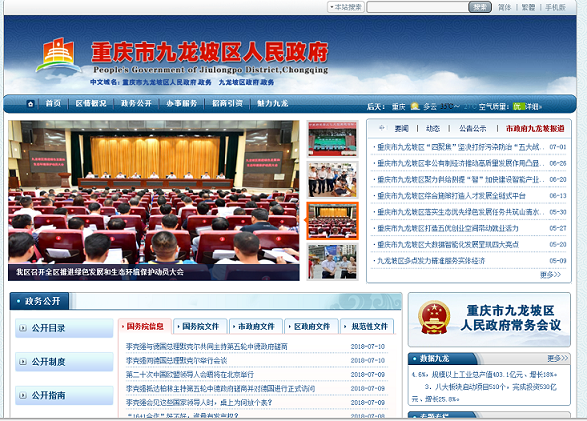Open the 公开指南 side button
This screenshot has width=587, height=421.
tap(64, 395)
